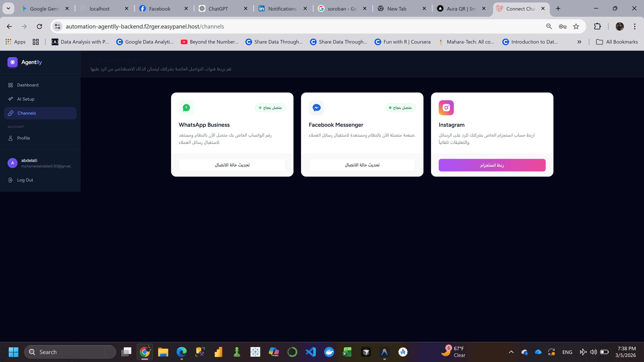Open Visual Studio Code from the taskbar

(311, 352)
